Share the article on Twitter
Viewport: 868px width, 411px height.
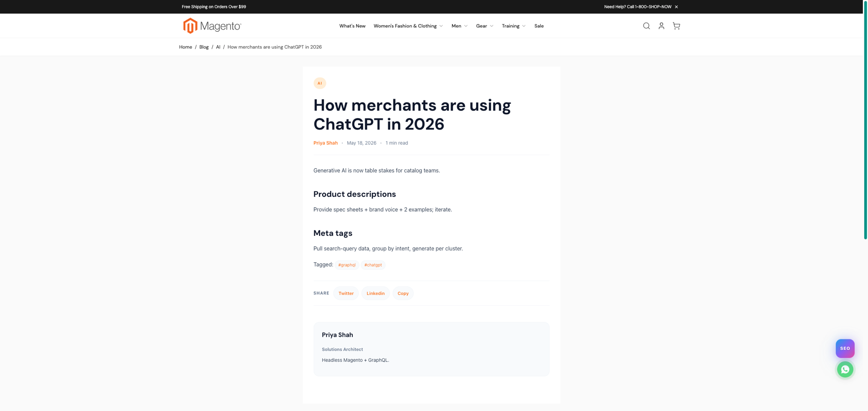[346, 293]
